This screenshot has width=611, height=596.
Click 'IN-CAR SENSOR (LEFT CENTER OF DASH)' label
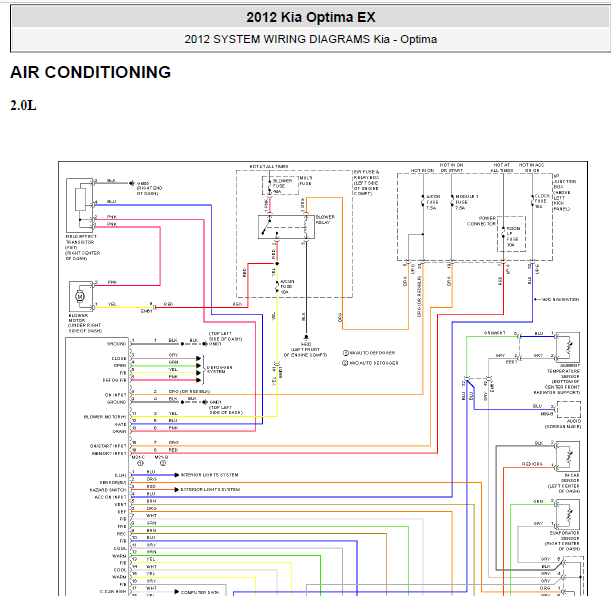564,483
